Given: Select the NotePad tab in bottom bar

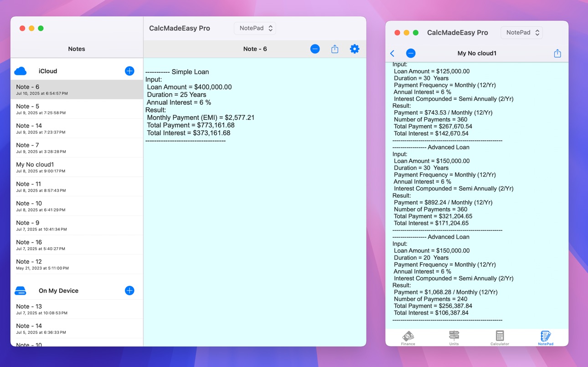Looking at the screenshot, I should (x=546, y=338).
